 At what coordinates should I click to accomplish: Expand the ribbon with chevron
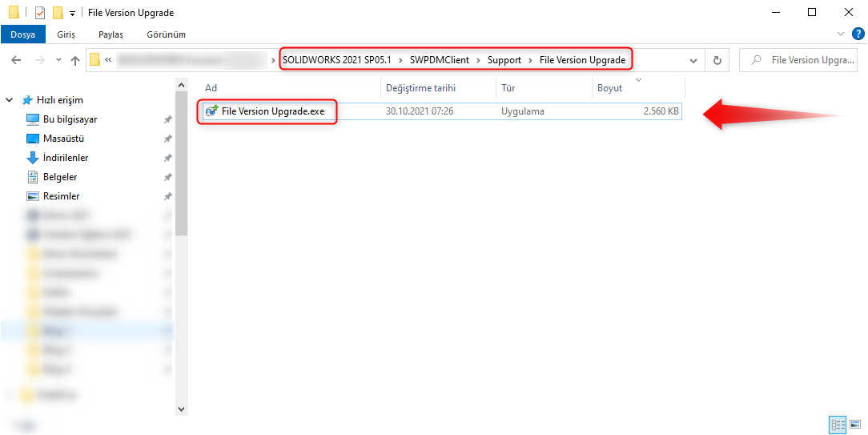(x=842, y=34)
